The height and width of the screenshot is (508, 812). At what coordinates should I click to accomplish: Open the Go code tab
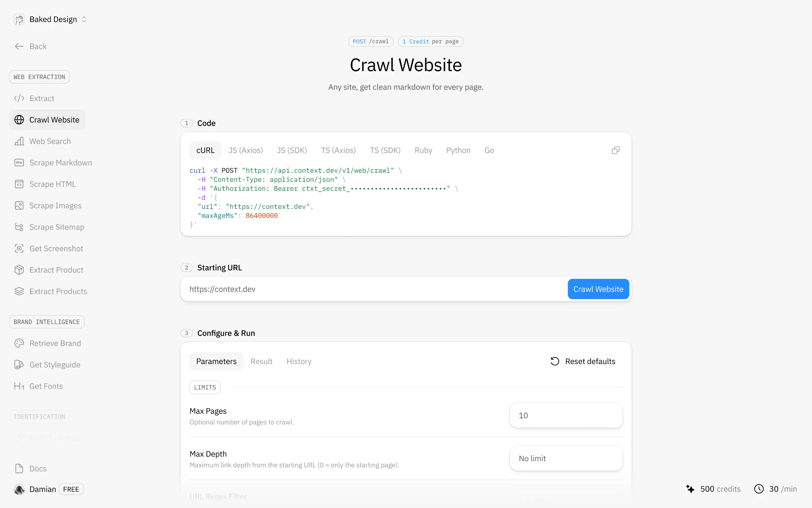[489, 150]
